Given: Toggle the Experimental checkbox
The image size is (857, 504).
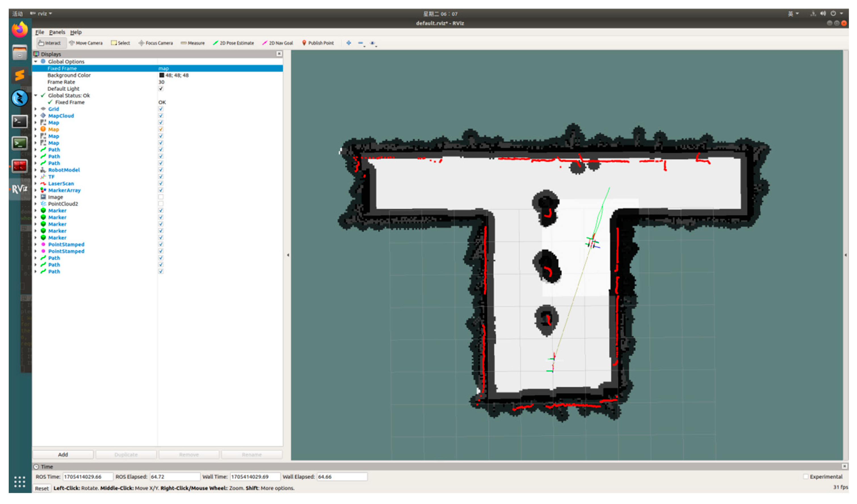Looking at the screenshot, I should [x=806, y=477].
